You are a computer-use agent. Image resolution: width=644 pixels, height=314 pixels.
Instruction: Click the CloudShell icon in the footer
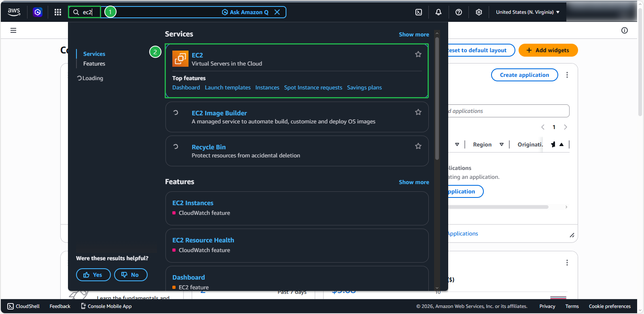point(11,306)
